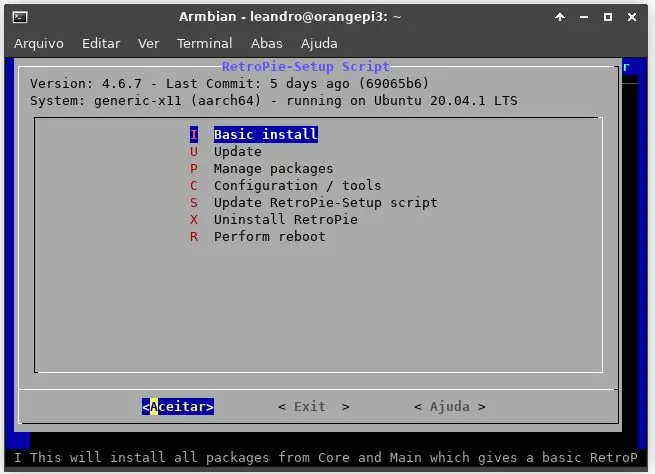Click the Version 4.6.7 info line
This screenshot has width=655, height=474.
tap(229, 84)
